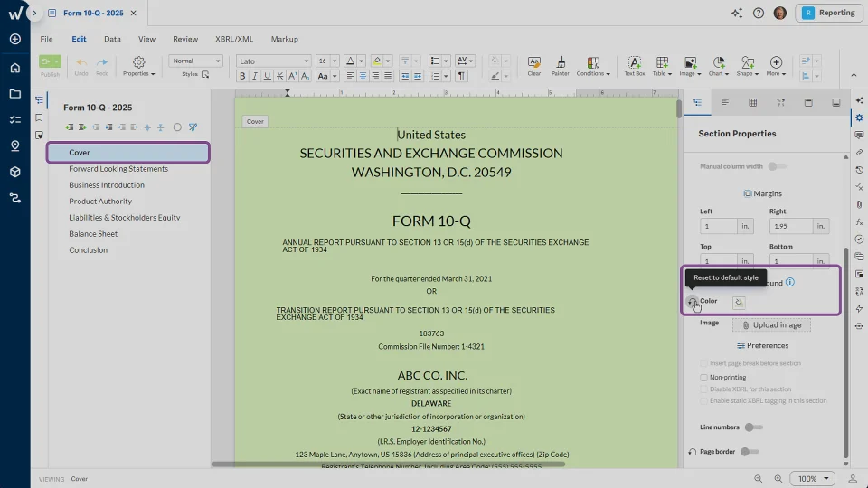Click the yellow highlight color button
The height and width of the screenshot is (488, 868).
click(x=376, y=61)
